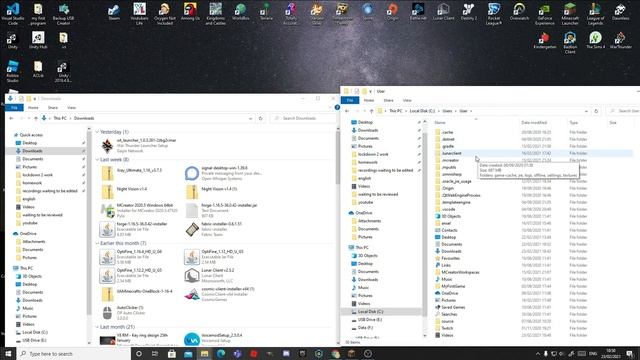Click This PC breadcrumb in Downloads window
This screenshot has width=640, height=360.
(x=60, y=118)
